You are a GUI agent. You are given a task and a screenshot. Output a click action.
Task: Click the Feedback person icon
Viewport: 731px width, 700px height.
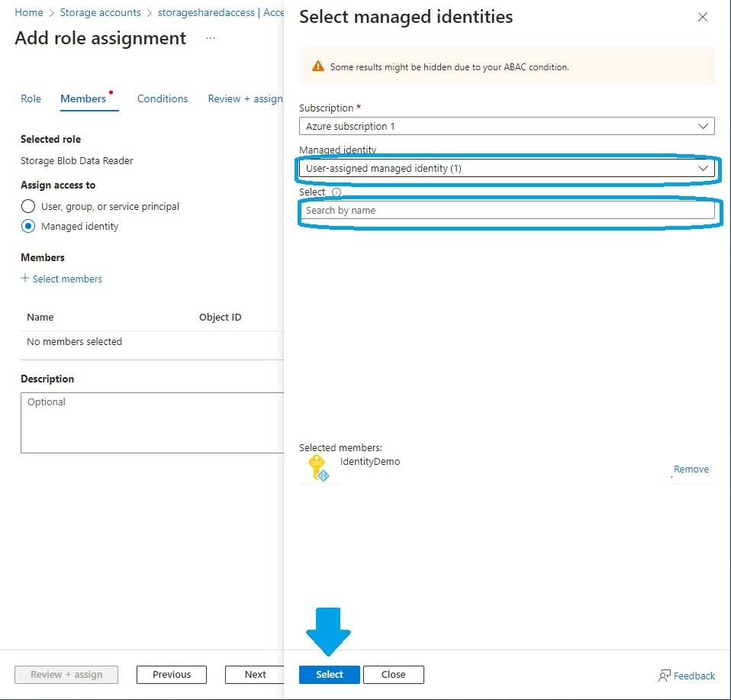click(665, 676)
